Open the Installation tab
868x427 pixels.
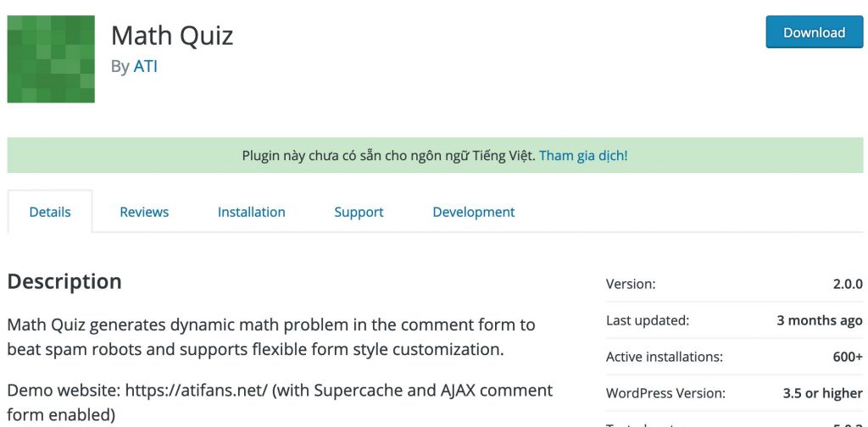[x=251, y=212]
